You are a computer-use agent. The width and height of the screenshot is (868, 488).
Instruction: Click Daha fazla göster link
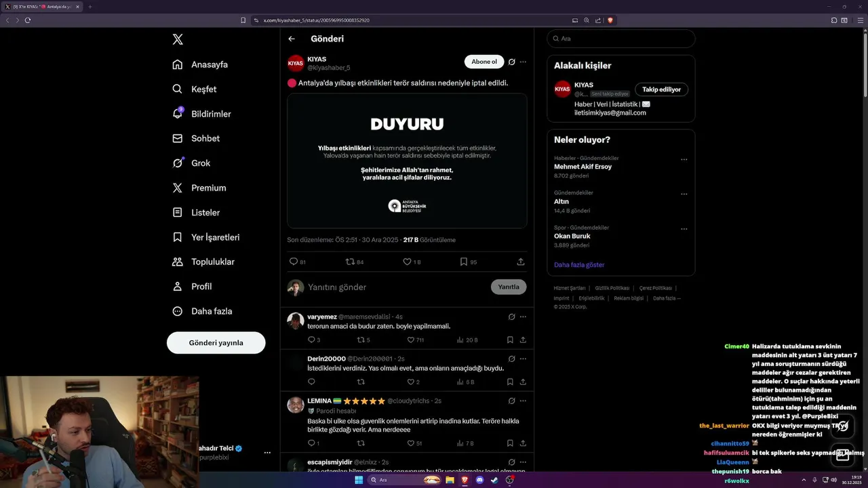pos(579,264)
